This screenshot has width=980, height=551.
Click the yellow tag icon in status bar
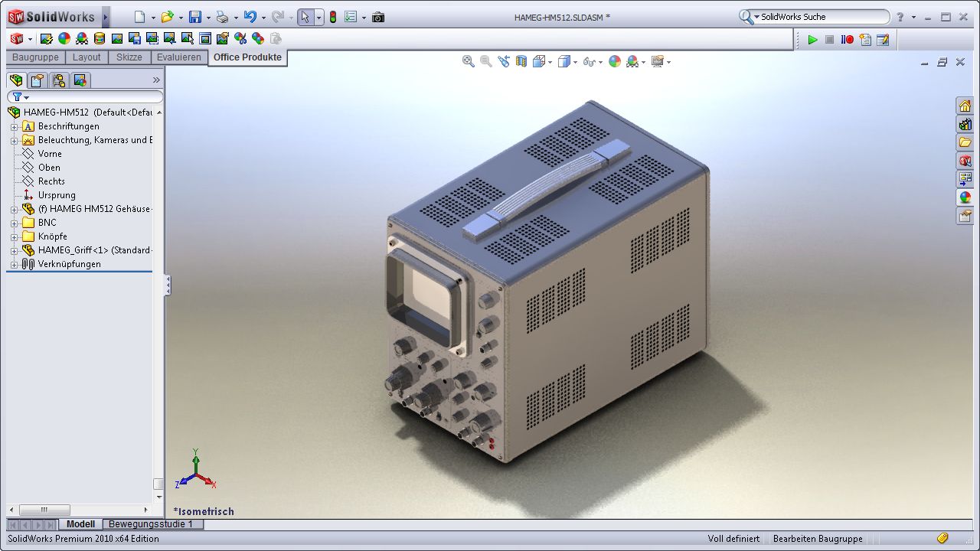pos(942,539)
